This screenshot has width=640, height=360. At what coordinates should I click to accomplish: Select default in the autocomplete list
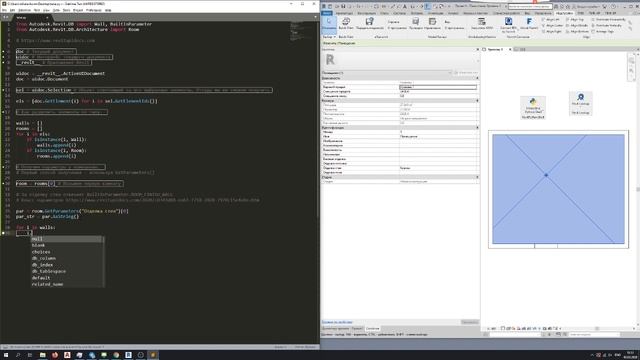coord(67,278)
